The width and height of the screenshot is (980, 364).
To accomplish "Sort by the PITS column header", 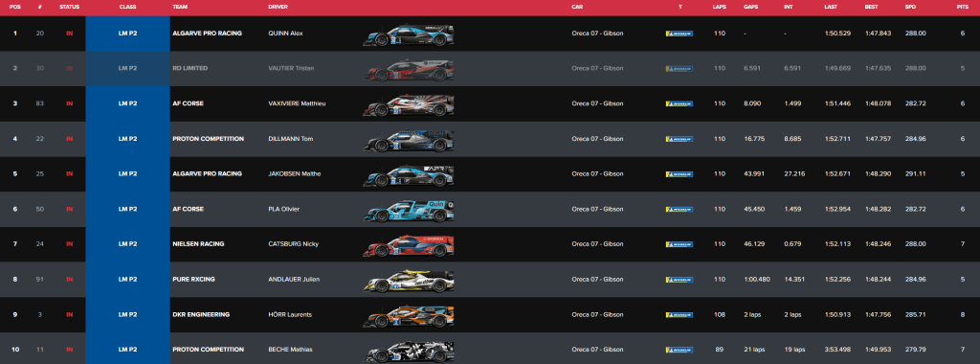I will pyautogui.click(x=963, y=7).
